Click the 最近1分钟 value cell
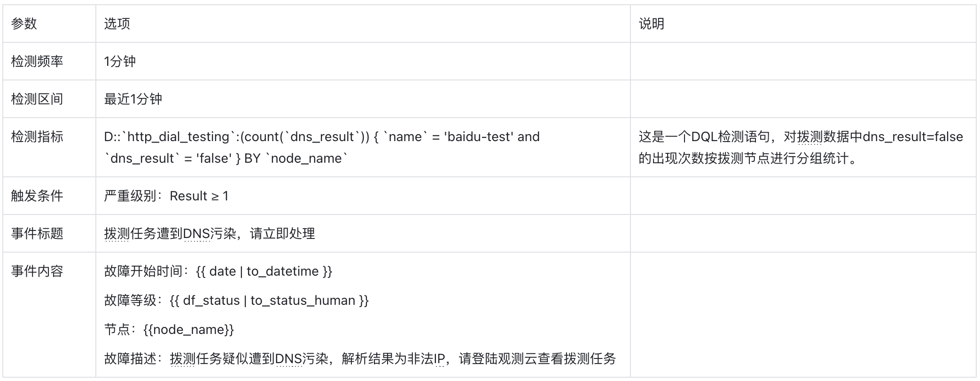Screen dimensions: 980x381 133,99
